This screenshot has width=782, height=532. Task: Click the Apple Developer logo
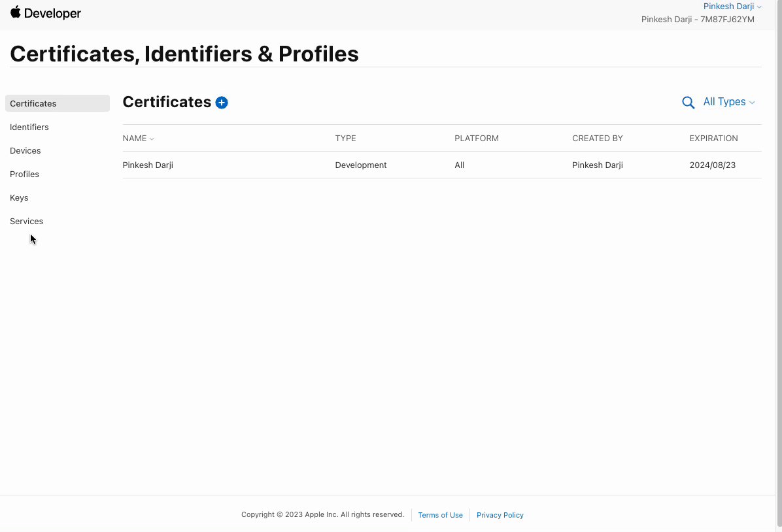pos(46,13)
